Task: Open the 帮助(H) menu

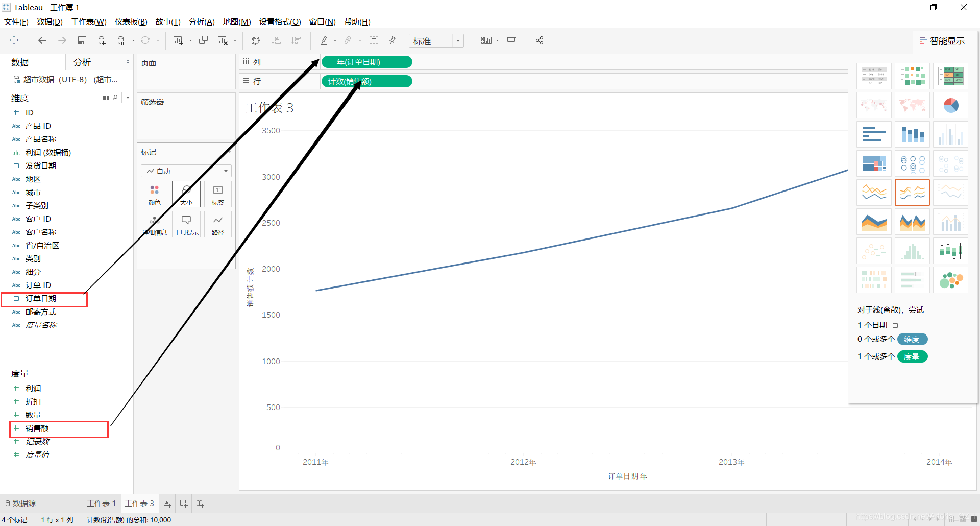Action: 357,21
